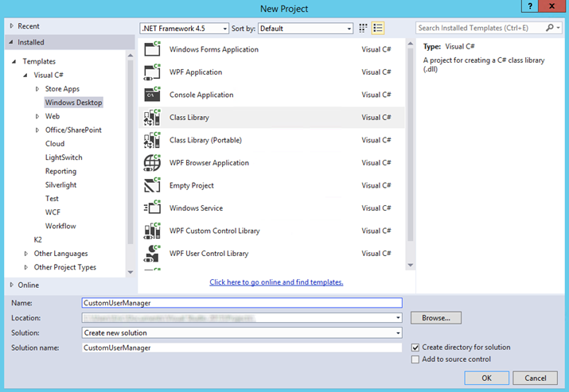Click the template list vertical scrollbar thumb
The width and height of the screenshot is (569, 392).
coord(411,145)
